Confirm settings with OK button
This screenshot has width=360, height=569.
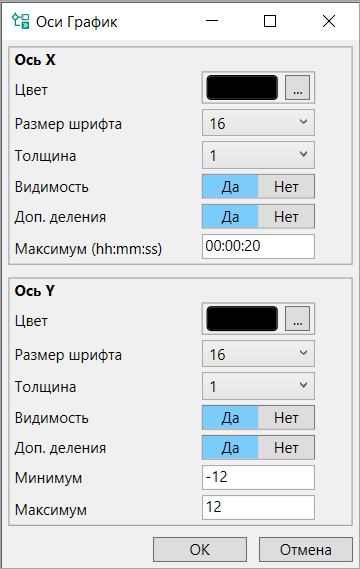200,550
